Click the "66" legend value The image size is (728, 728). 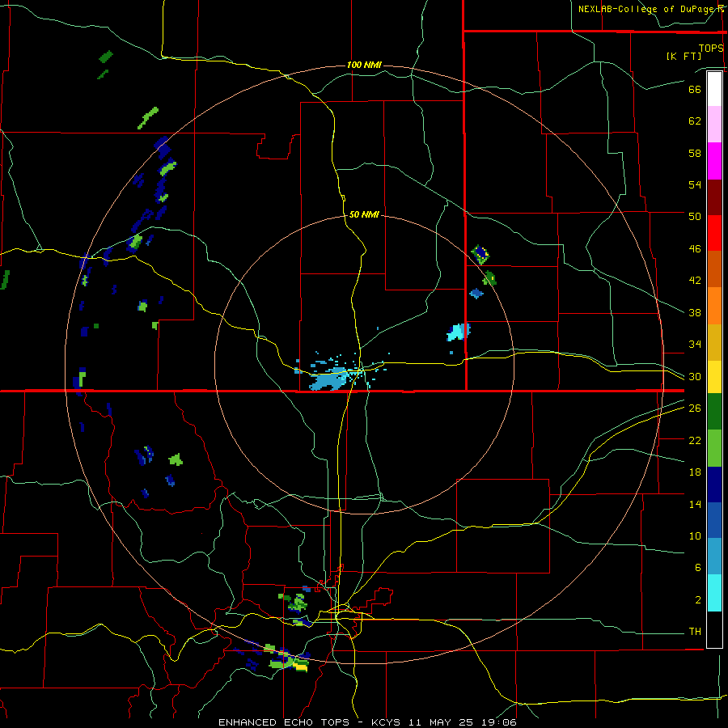(x=695, y=89)
